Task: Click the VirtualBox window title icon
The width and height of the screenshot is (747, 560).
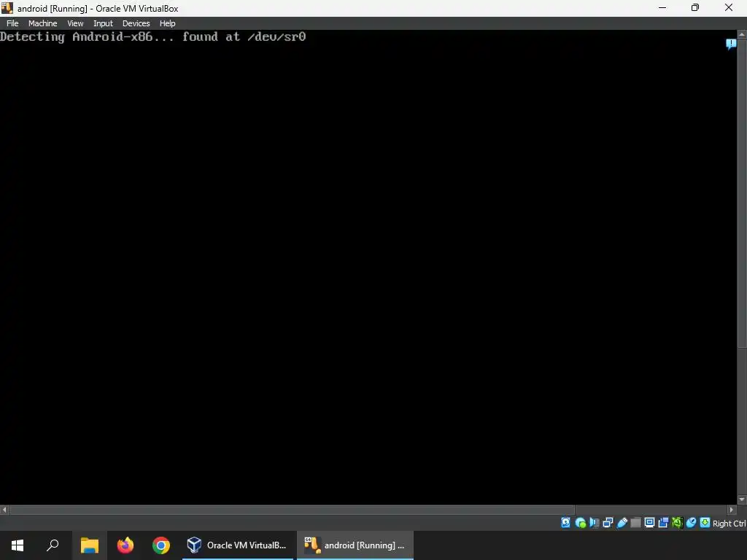Action: [7, 7]
